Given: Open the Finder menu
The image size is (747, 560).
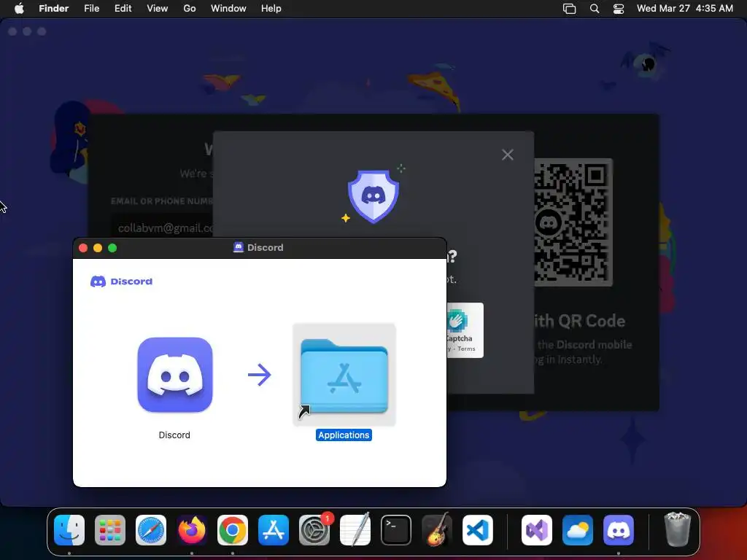Looking at the screenshot, I should point(54,8).
